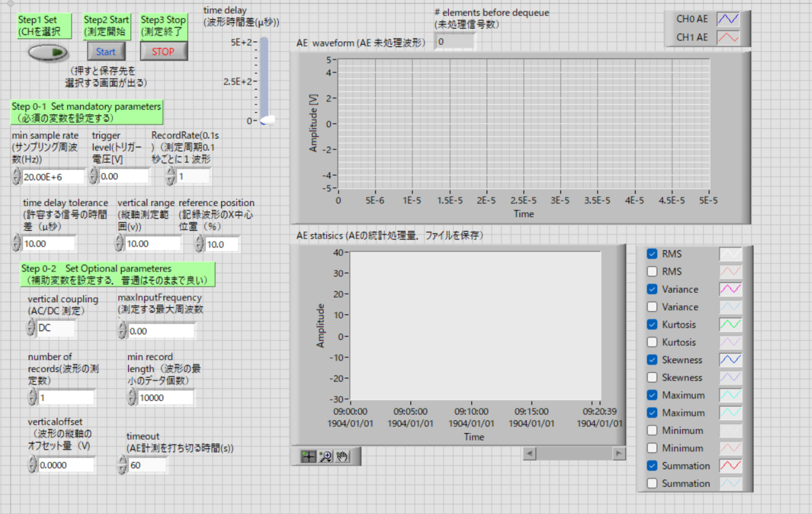Check the unchecked RMS plot checkbox

click(x=652, y=271)
